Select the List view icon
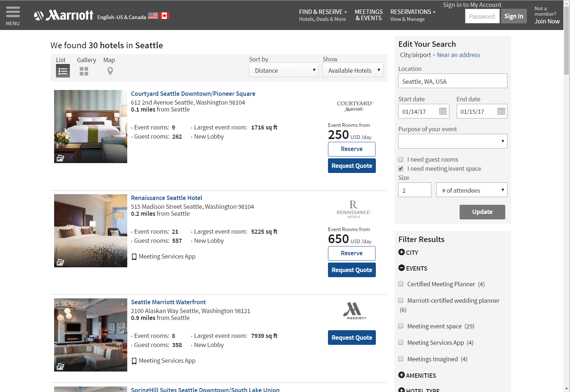The image size is (570, 392). [x=63, y=71]
